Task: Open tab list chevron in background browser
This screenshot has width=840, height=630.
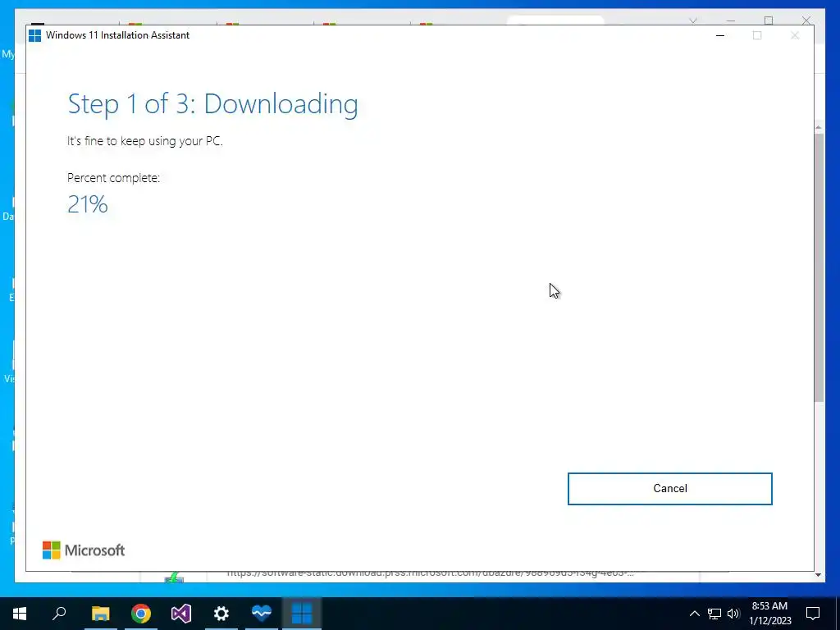Action: pyautogui.click(x=693, y=21)
